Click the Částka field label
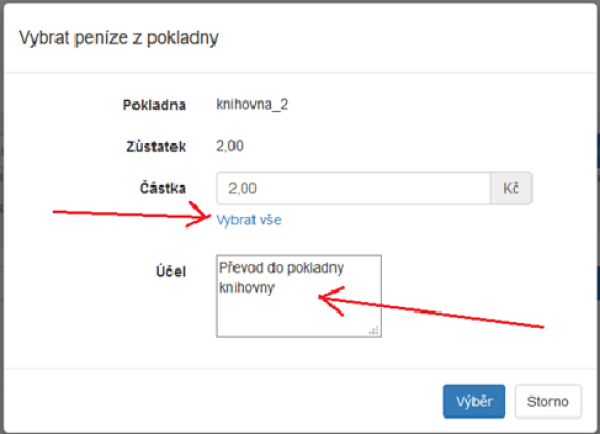 point(163,188)
